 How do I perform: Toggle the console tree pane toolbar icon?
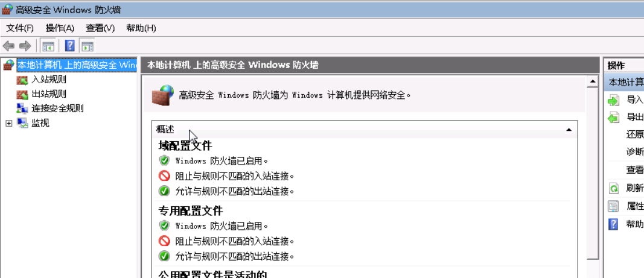[x=48, y=46]
